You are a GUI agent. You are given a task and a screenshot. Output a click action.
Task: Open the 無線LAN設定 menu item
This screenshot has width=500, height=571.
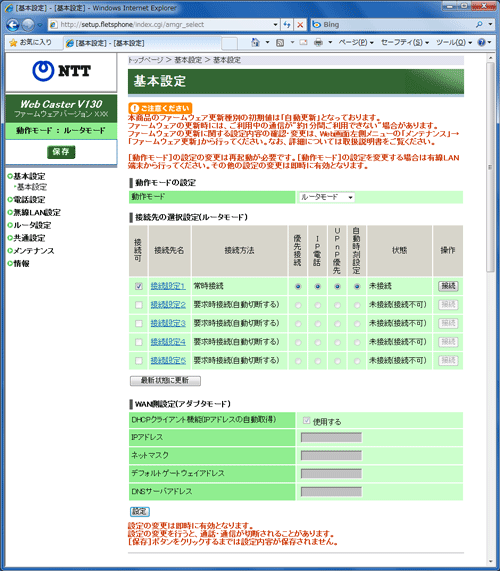tap(37, 212)
